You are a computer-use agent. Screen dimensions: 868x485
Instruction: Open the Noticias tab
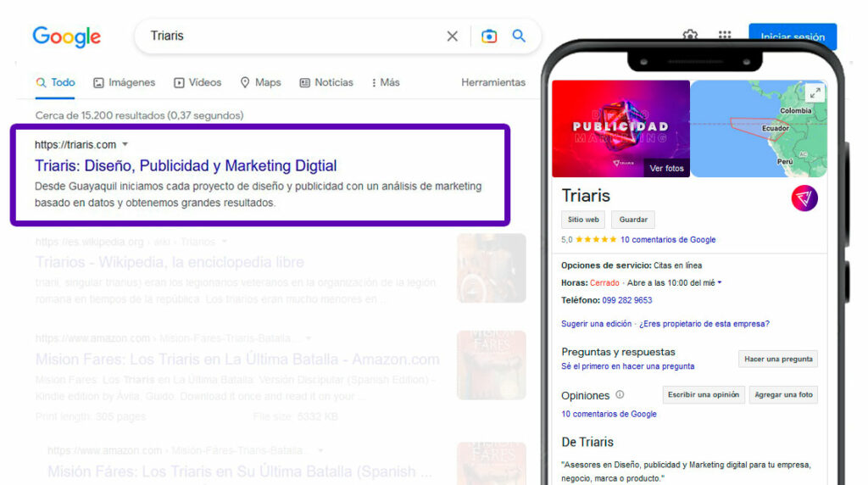(326, 82)
